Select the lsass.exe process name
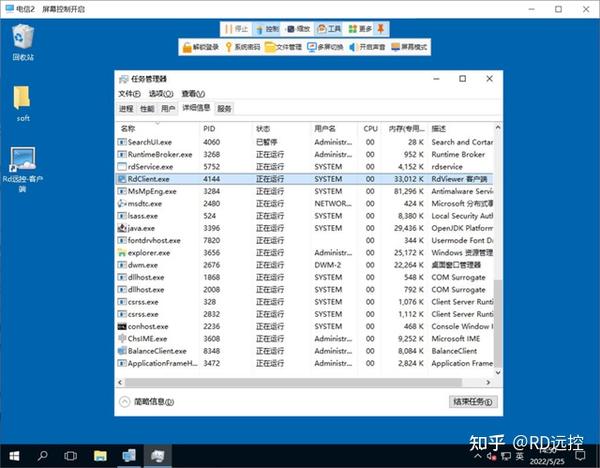This screenshot has width=600, height=468. pyautogui.click(x=143, y=216)
